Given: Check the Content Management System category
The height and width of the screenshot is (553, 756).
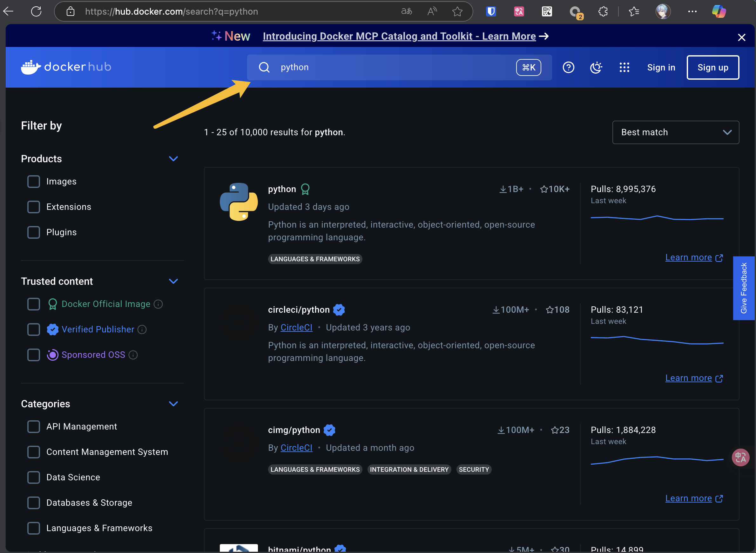Looking at the screenshot, I should pyautogui.click(x=33, y=452).
